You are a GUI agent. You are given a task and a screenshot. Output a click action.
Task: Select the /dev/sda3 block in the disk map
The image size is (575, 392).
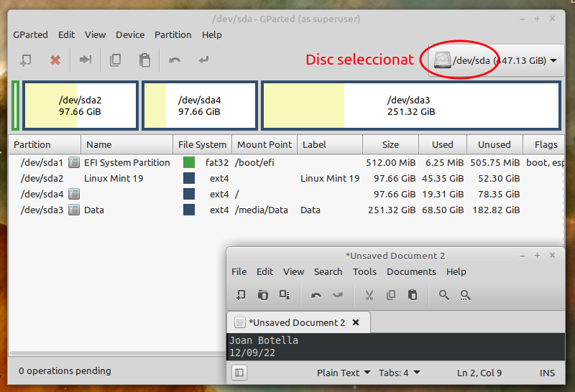point(411,106)
